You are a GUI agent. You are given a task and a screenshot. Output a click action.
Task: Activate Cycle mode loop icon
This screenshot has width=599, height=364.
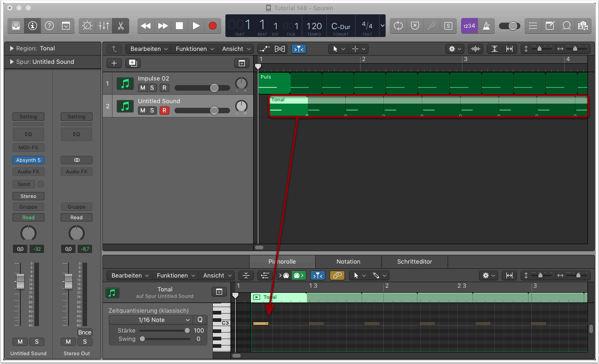398,26
